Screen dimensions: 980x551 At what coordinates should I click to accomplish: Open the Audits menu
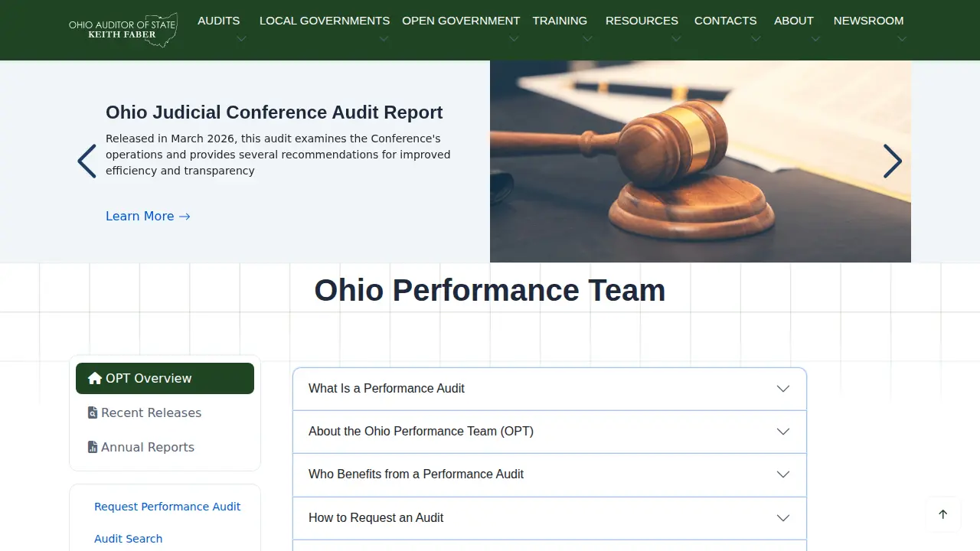click(219, 21)
